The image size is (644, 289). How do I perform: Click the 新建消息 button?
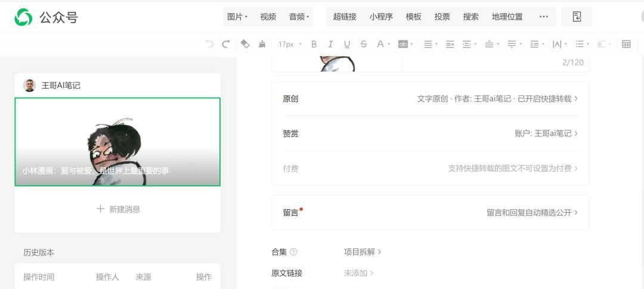tap(118, 209)
